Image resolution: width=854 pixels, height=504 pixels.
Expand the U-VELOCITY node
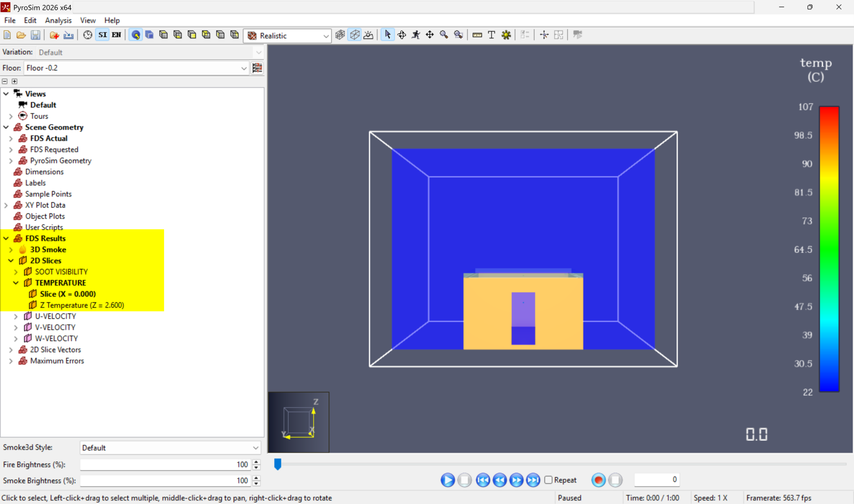pyautogui.click(x=16, y=316)
